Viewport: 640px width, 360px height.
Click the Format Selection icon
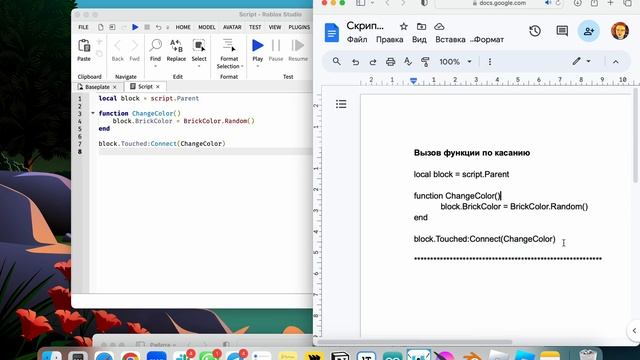click(x=229, y=45)
